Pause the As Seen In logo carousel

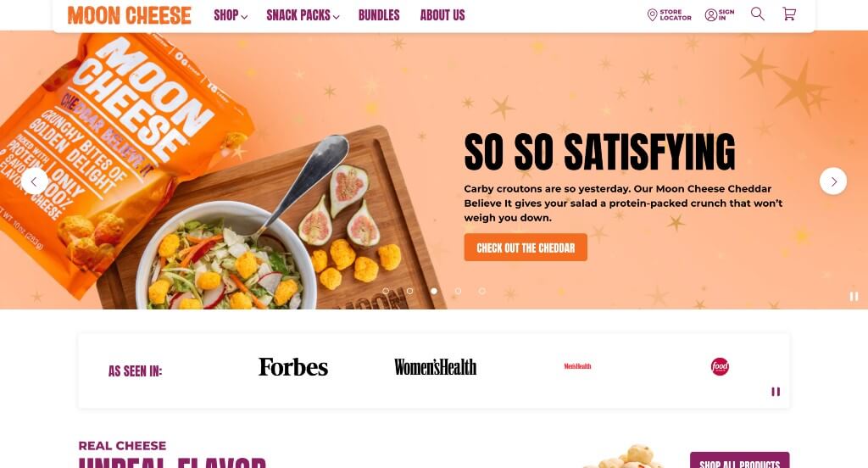click(x=776, y=392)
